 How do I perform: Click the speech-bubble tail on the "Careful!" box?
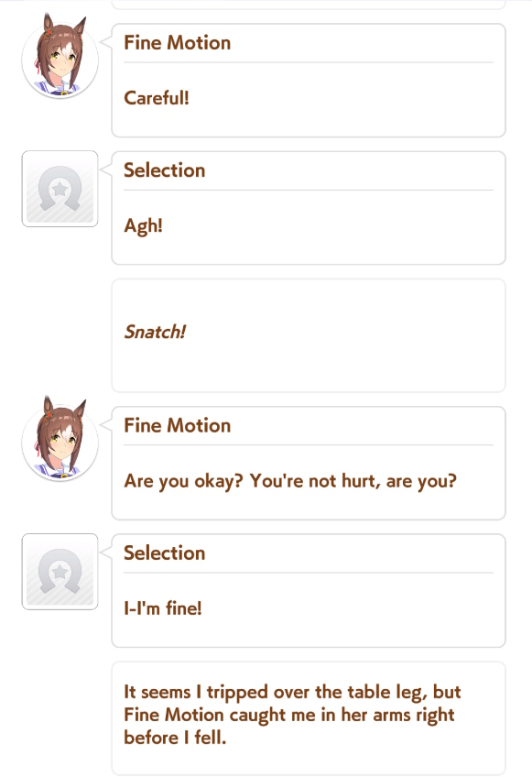(x=106, y=42)
